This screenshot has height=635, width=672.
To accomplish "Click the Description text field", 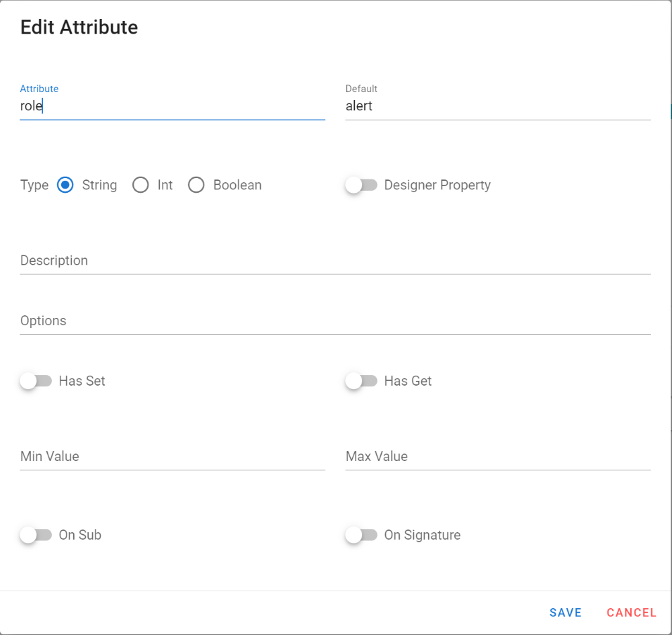I will 335,261.
